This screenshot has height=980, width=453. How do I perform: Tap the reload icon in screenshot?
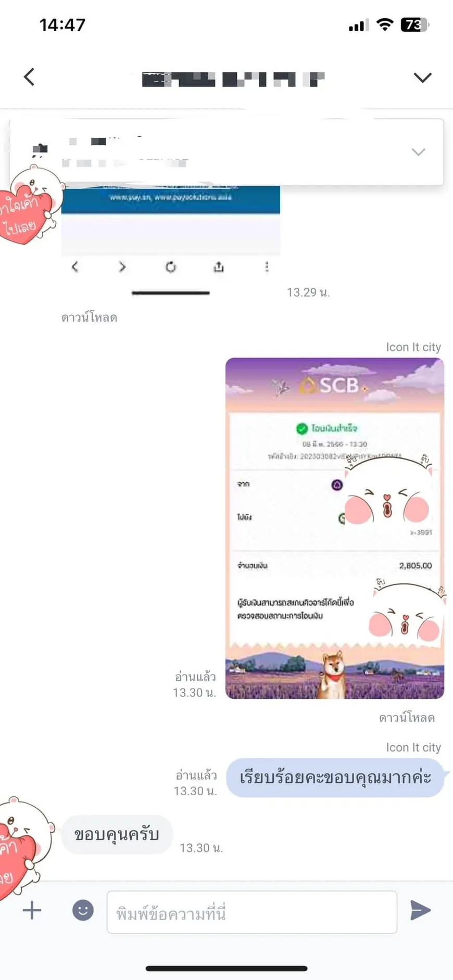(171, 267)
